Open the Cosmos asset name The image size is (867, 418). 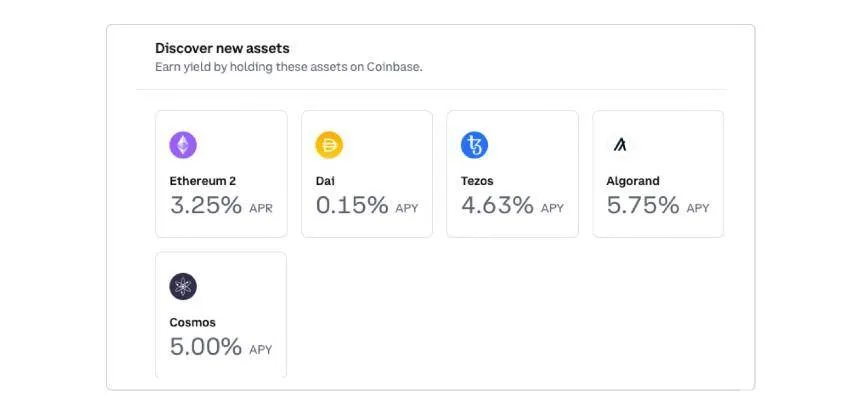(x=193, y=323)
